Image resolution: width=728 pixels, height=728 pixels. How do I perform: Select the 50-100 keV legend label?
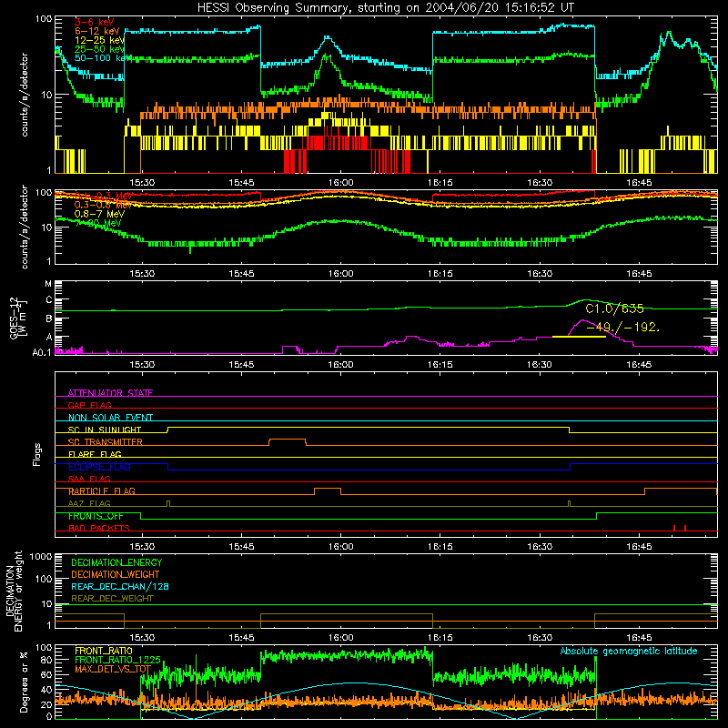coord(103,58)
